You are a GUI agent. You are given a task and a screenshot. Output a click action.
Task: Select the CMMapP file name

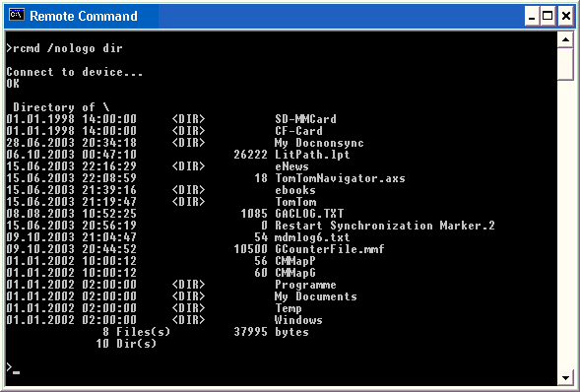point(295,261)
